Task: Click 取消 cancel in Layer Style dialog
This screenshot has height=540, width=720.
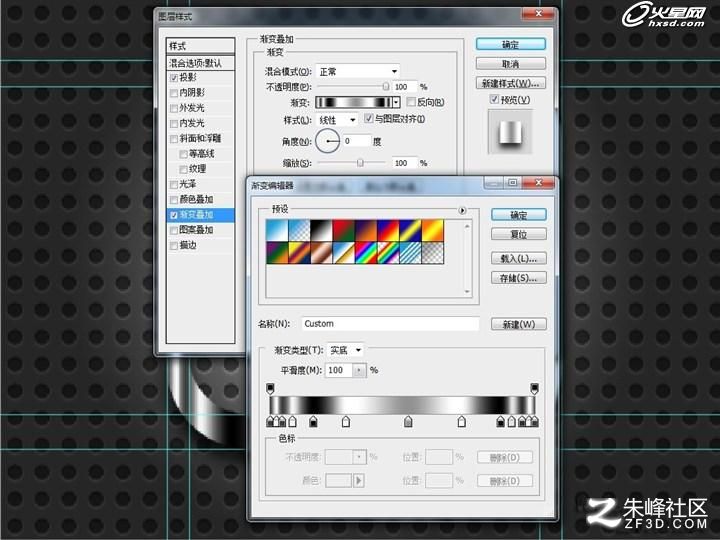Action: click(x=511, y=64)
